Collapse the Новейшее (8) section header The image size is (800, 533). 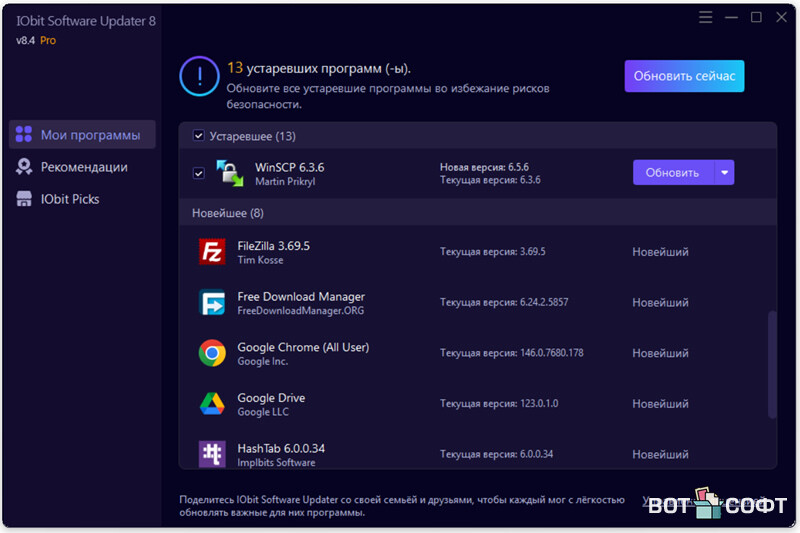228,213
